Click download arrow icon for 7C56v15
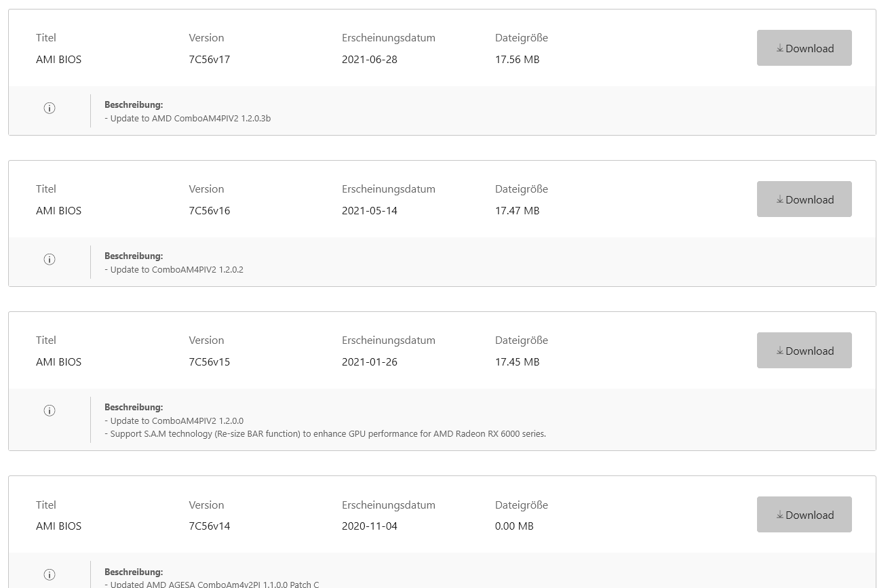The height and width of the screenshot is (588, 892). [x=780, y=351]
